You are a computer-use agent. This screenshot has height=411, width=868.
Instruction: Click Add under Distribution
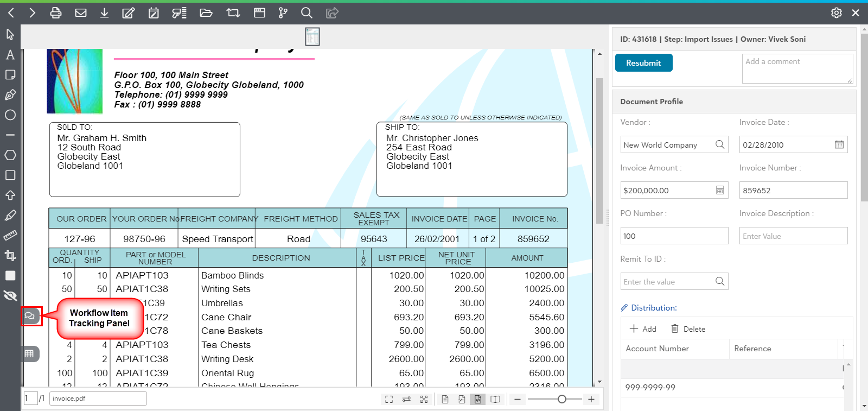click(x=643, y=329)
